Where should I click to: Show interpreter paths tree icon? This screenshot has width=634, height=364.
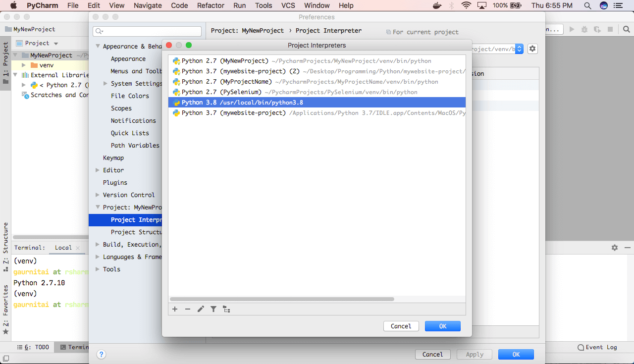(226, 309)
